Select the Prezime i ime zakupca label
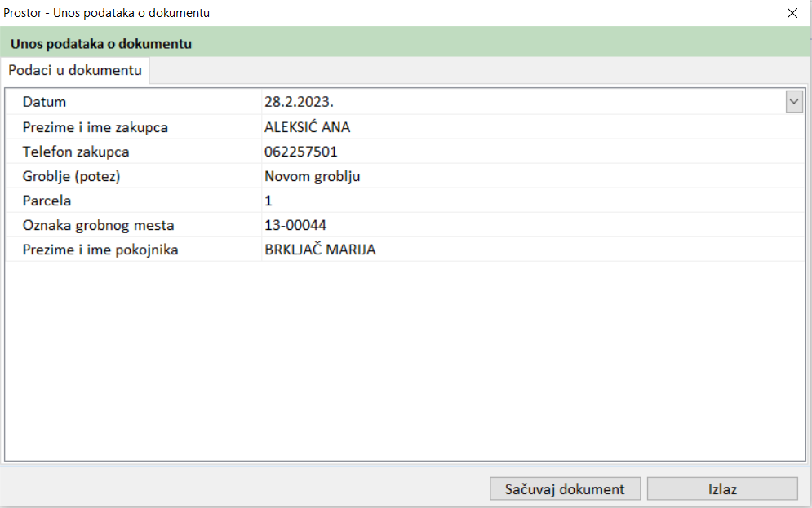 click(x=95, y=127)
